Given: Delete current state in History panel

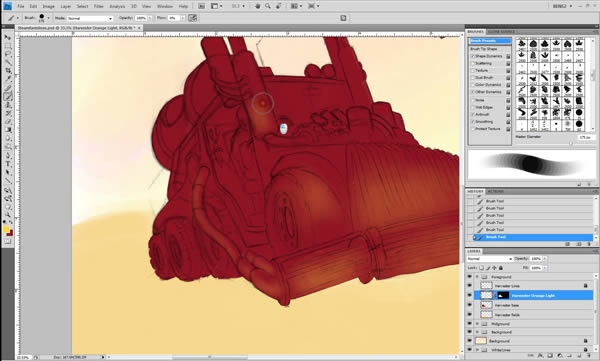Looking at the screenshot, I should pyautogui.click(x=589, y=244).
